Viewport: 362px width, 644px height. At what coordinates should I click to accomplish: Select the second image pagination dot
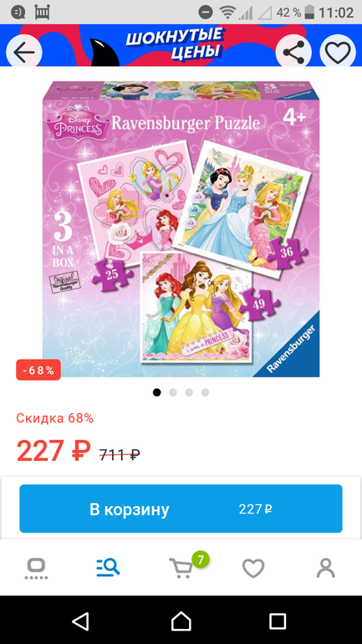click(173, 392)
